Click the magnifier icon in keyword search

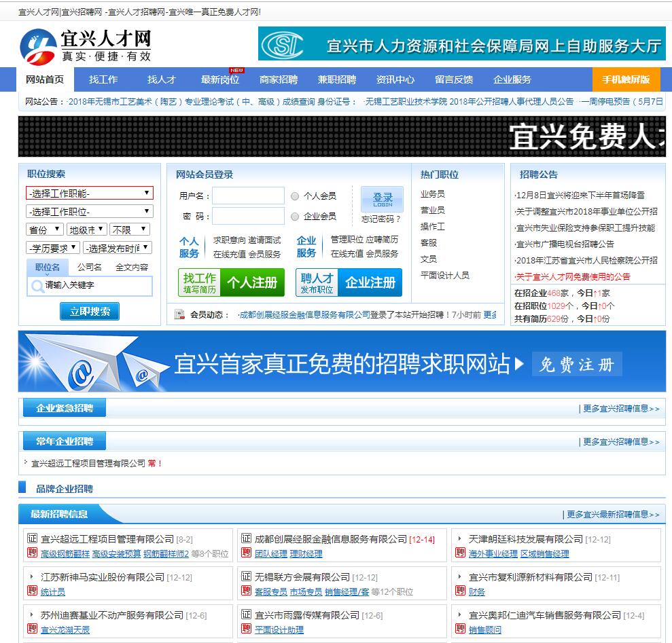(37, 286)
